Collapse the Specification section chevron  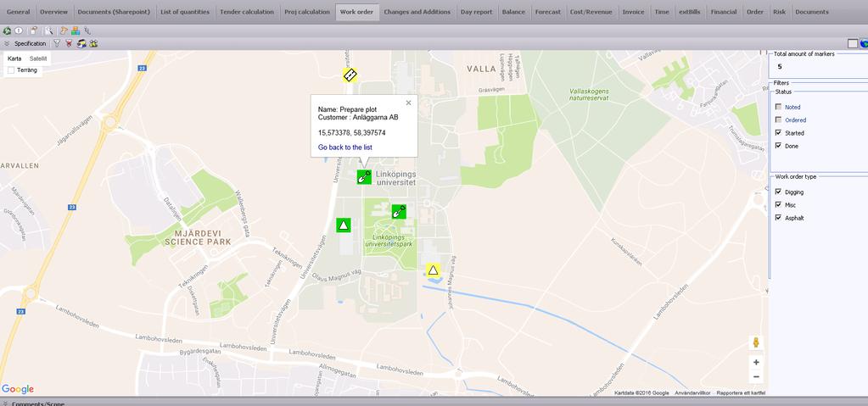tap(7, 43)
